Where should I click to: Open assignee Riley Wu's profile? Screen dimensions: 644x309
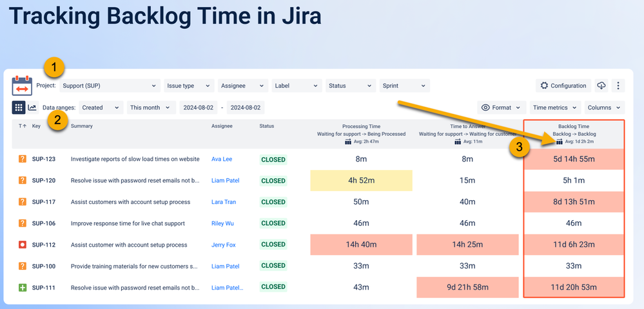pyautogui.click(x=222, y=223)
